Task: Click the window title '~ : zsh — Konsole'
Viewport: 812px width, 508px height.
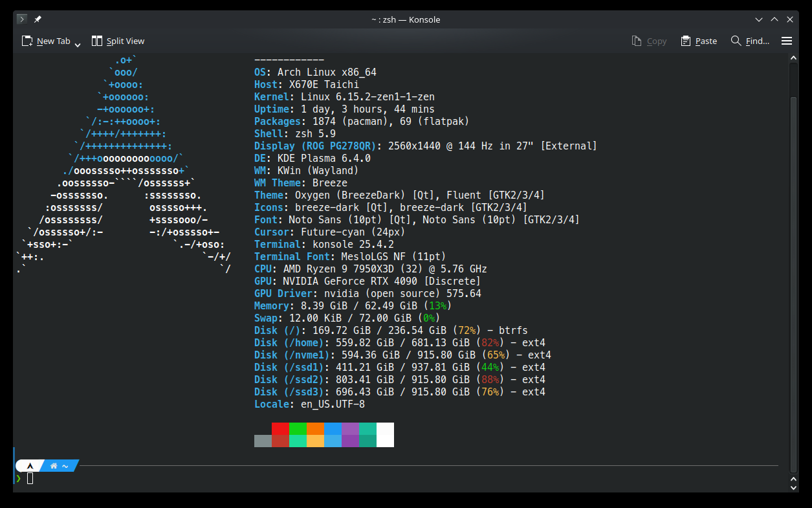Action: pos(406,19)
